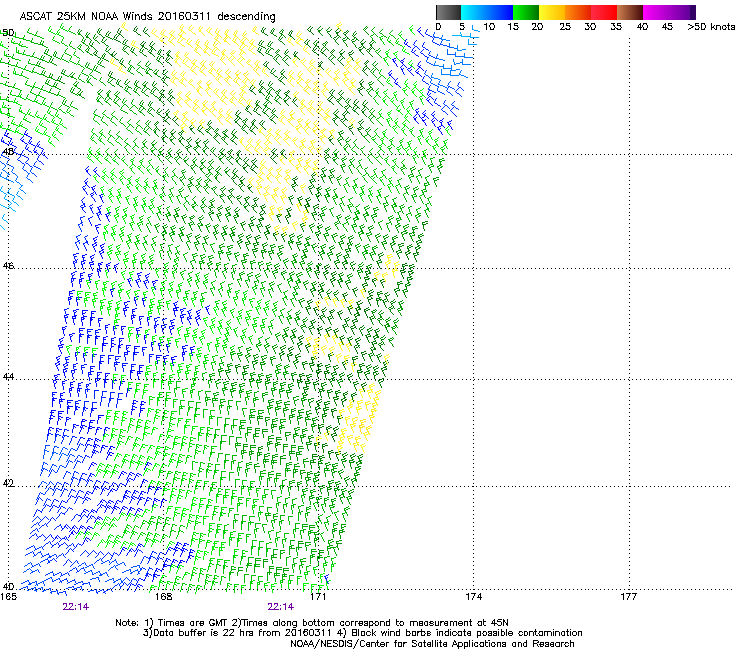This screenshot has height=650, width=740.
Task: Click the red 30-35 knots legend segment
Action: [x=604, y=12]
